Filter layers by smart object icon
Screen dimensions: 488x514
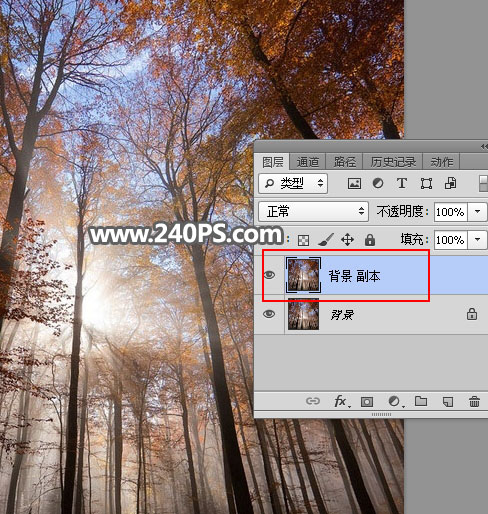point(450,183)
